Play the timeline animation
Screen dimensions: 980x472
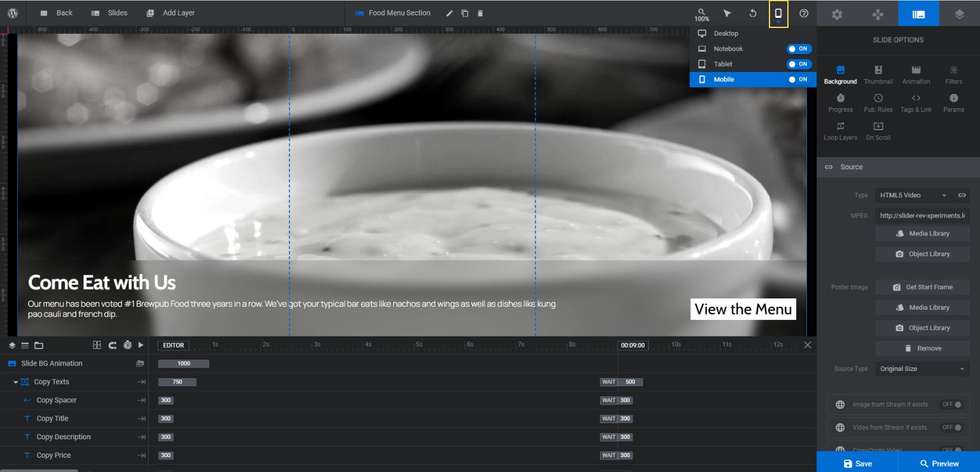pyautogui.click(x=141, y=345)
